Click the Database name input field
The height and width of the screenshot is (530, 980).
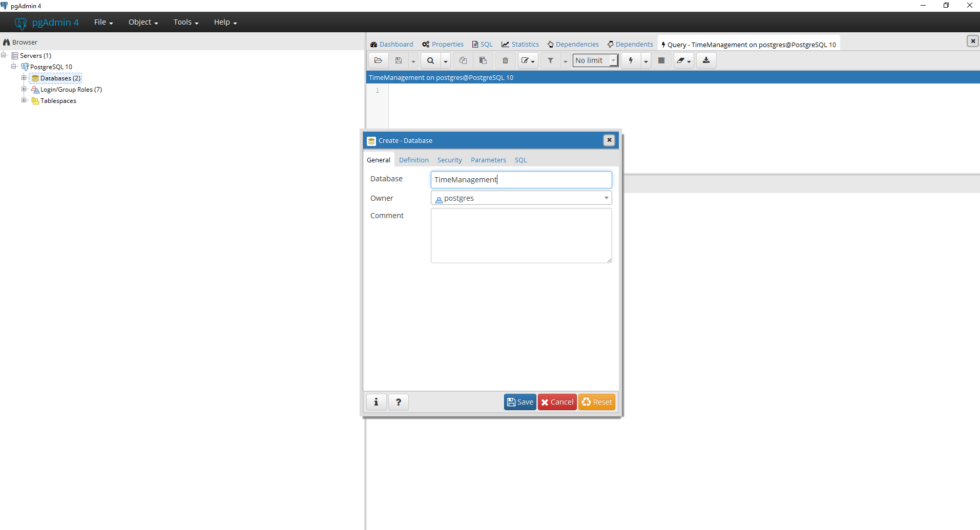pyautogui.click(x=522, y=180)
